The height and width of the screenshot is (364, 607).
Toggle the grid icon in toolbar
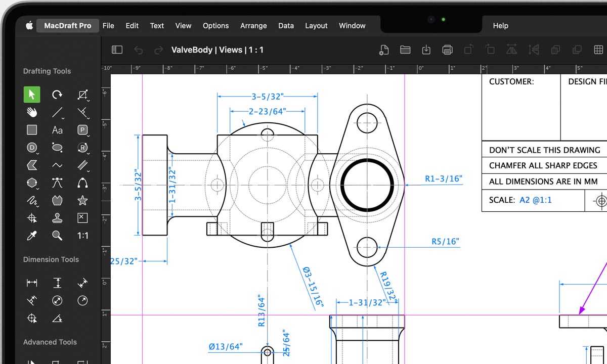(x=598, y=50)
